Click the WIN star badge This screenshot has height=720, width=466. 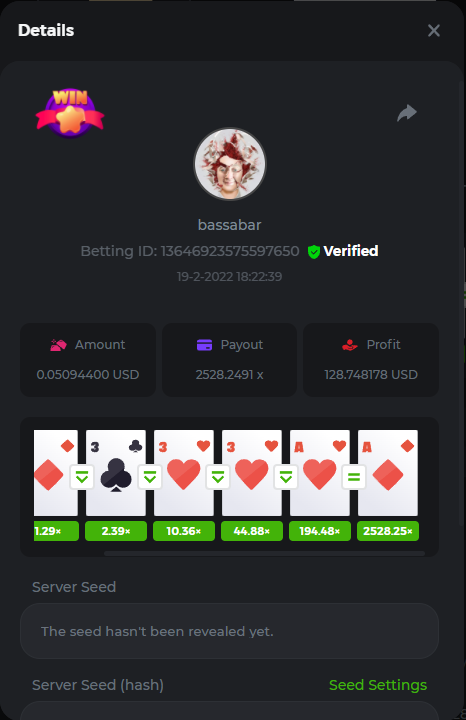point(70,113)
